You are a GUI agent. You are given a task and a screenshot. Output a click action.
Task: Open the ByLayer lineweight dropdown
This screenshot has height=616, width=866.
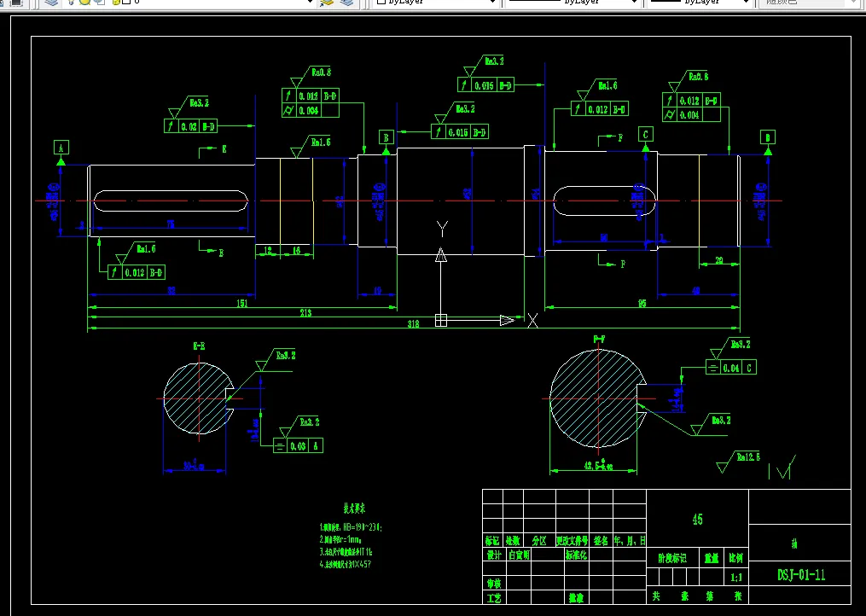[x=747, y=3]
